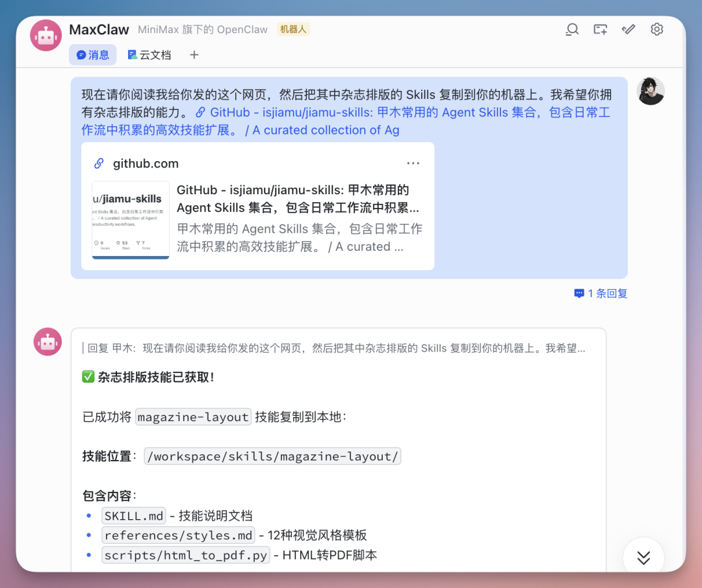Click the quoted reply 回复 甲木 header
Image resolution: width=702 pixels, height=588 pixels.
pyautogui.click(x=260, y=348)
